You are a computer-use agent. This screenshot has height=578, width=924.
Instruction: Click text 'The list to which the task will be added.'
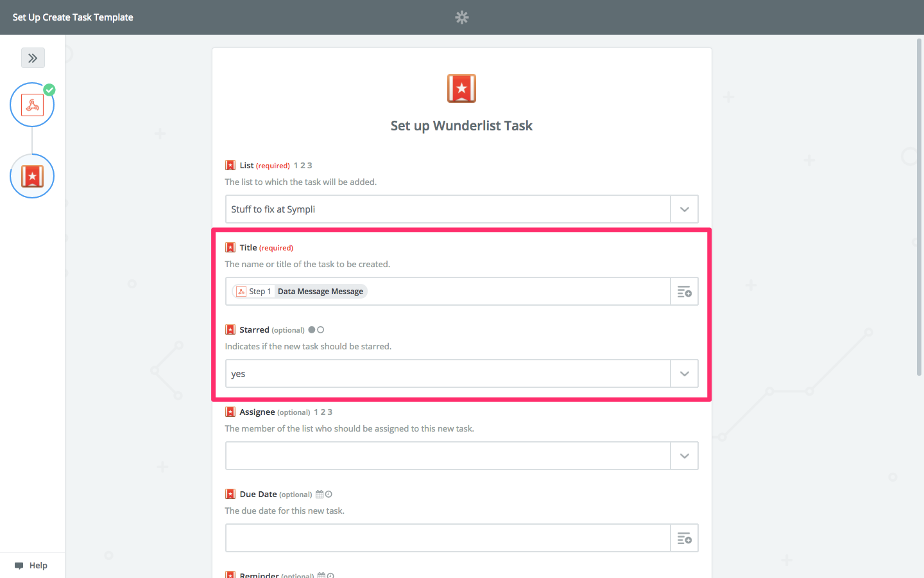pyautogui.click(x=301, y=182)
